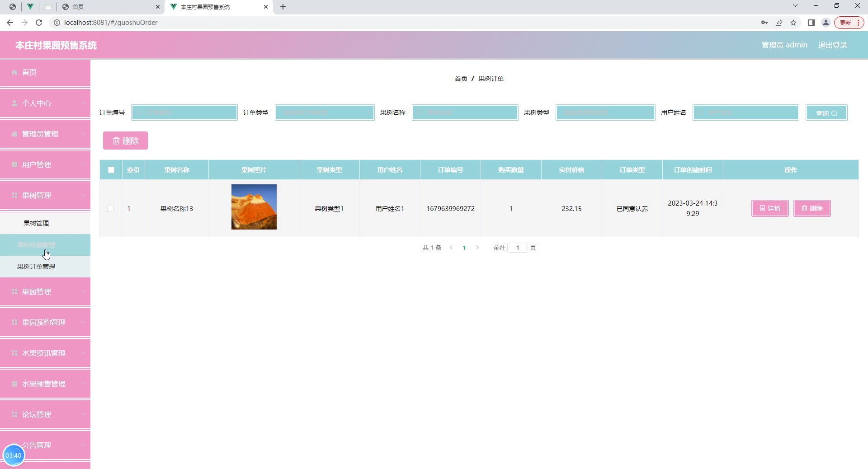868x469 pixels.
Task: Click the 首页 sidebar item
Action: point(45,72)
